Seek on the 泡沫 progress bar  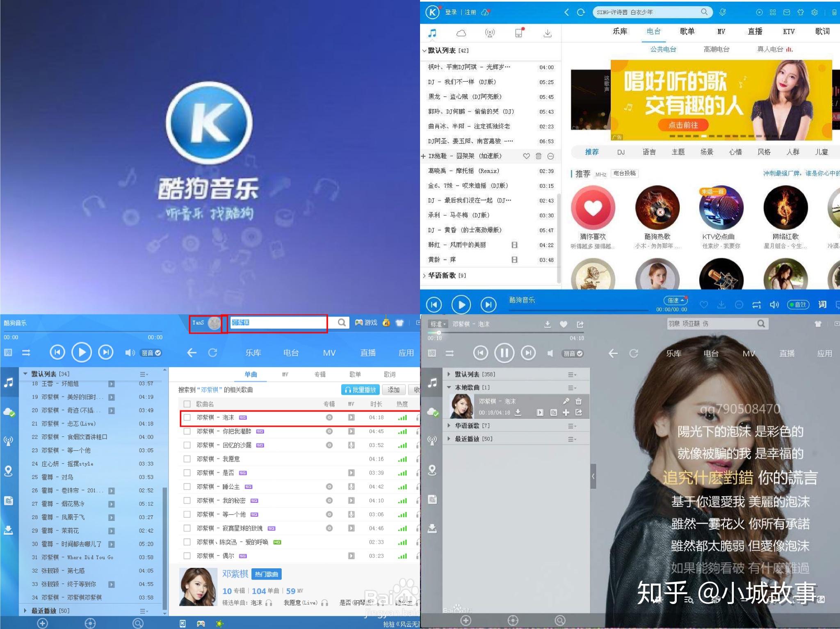tap(506, 333)
